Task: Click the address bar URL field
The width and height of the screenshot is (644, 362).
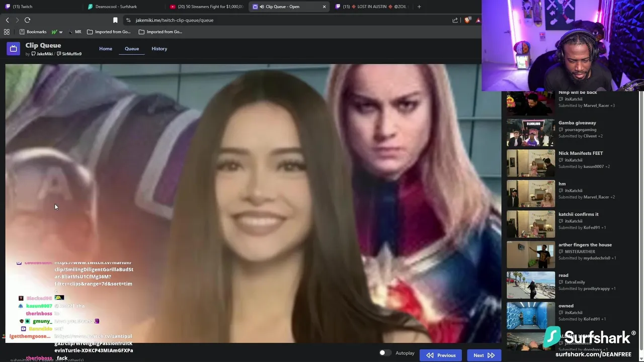Action: point(287,20)
